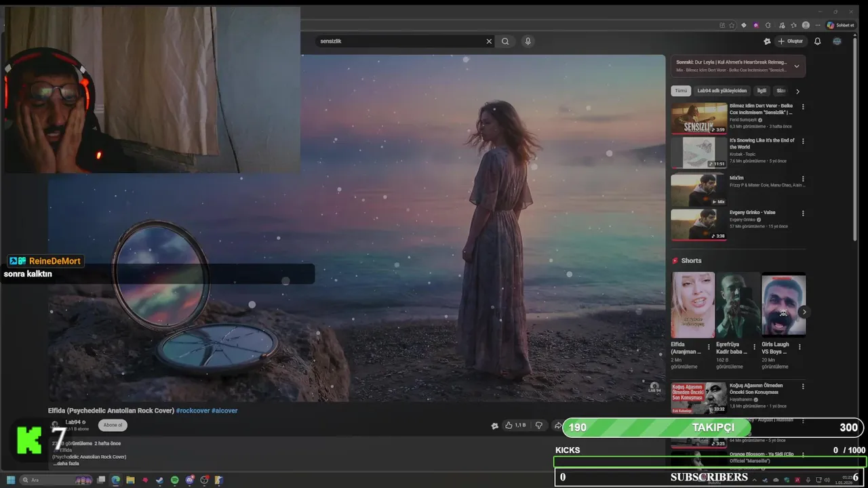868x488 pixels.
Task: Open the Oluştur create button
Action: pyautogui.click(x=791, y=41)
